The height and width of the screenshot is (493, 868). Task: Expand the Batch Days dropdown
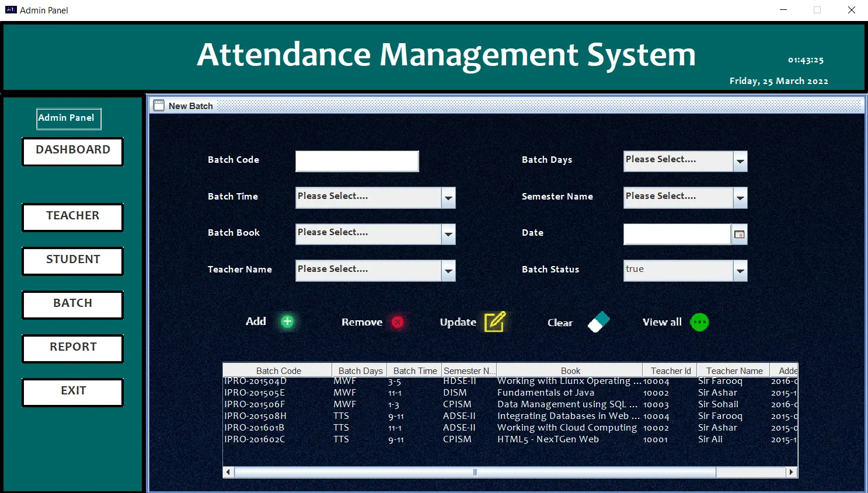[740, 162]
